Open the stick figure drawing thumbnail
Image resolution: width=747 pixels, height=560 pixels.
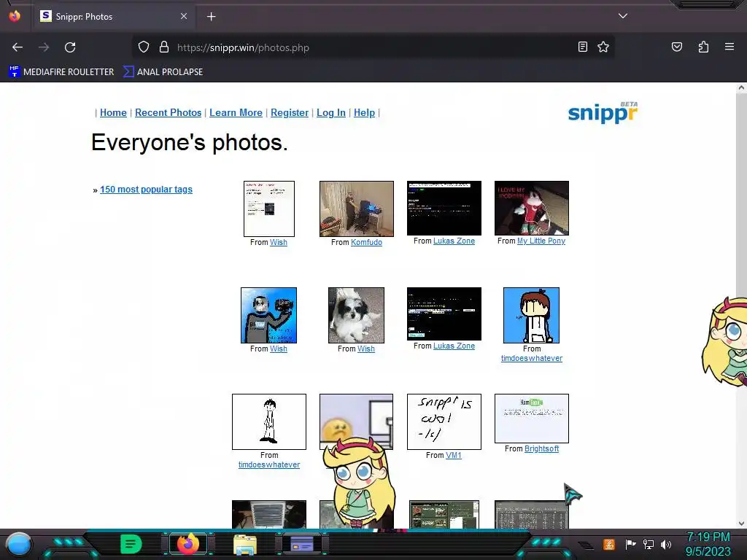point(269,421)
